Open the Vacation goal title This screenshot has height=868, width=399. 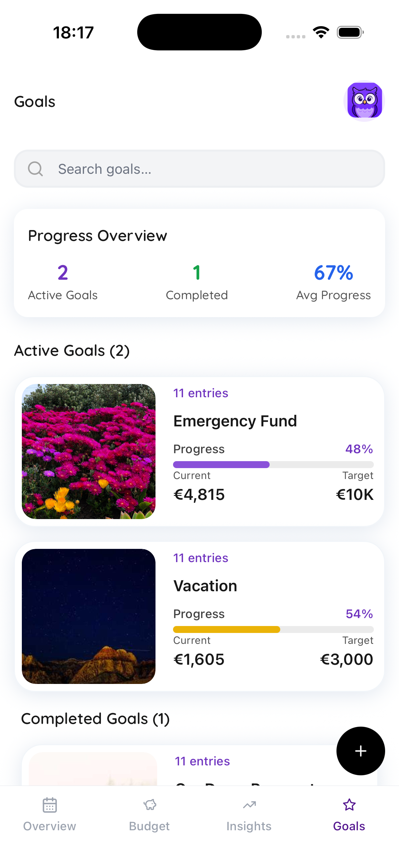(205, 586)
